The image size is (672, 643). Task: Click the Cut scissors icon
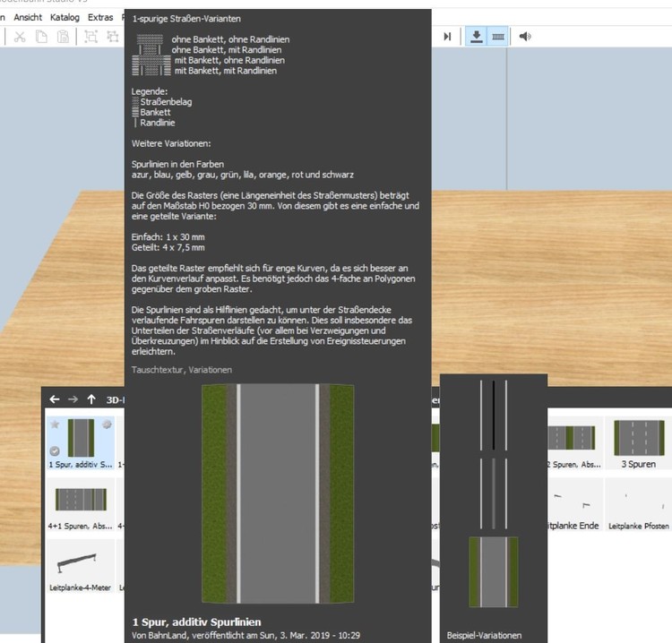pyautogui.click(x=19, y=37)
